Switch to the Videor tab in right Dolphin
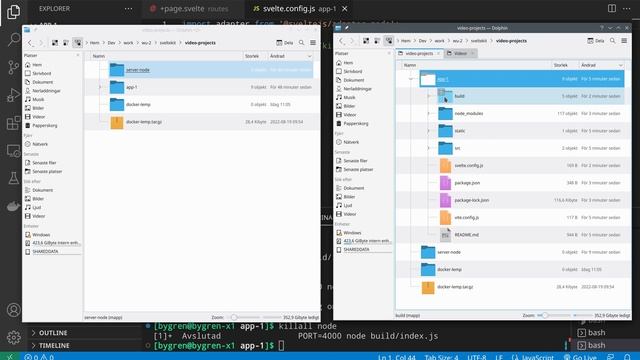 (460, 53)
